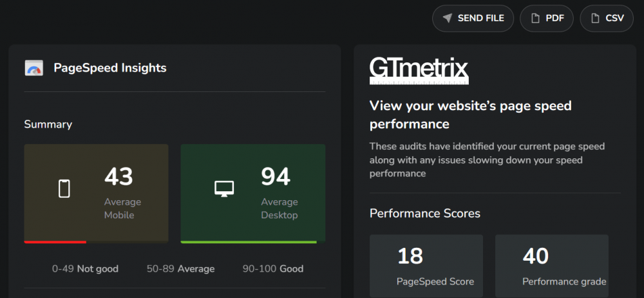Open the Average Desktop 94 score card

click(253, 194)
